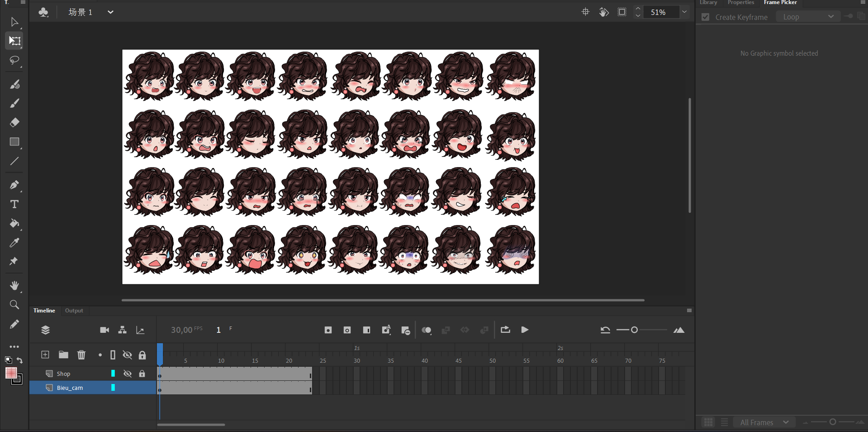Open the All Frames dropdown
The width and height of the screenshot is (868, 432).
point(764,422)
